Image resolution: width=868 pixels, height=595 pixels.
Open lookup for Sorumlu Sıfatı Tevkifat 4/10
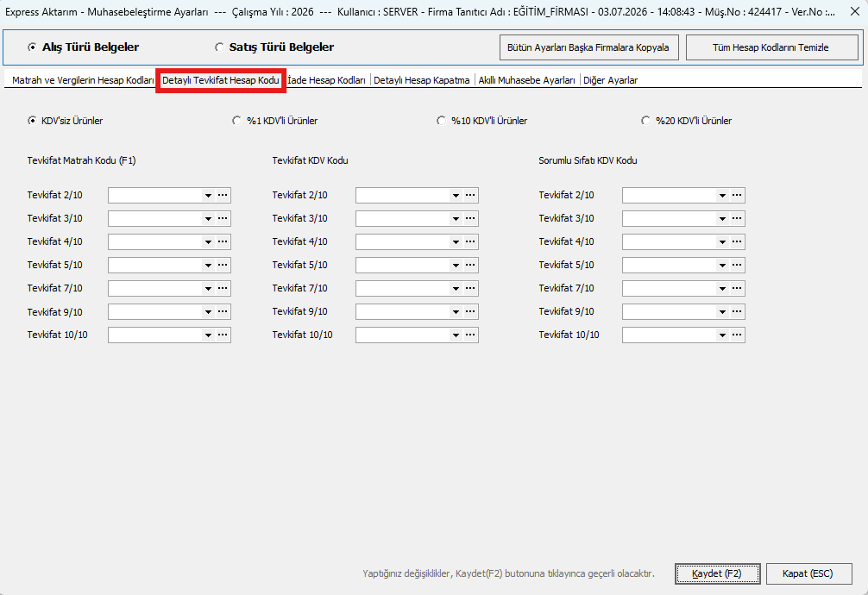pos(737,241)
